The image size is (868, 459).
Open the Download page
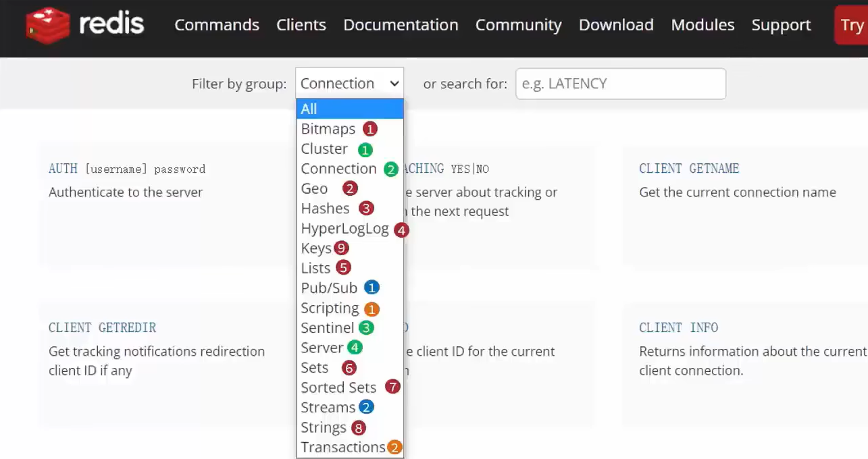coord(616,25)
